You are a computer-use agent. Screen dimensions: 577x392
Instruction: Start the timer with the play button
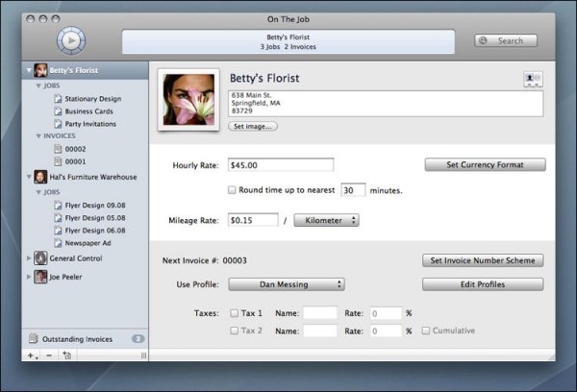tap(71, 40)
